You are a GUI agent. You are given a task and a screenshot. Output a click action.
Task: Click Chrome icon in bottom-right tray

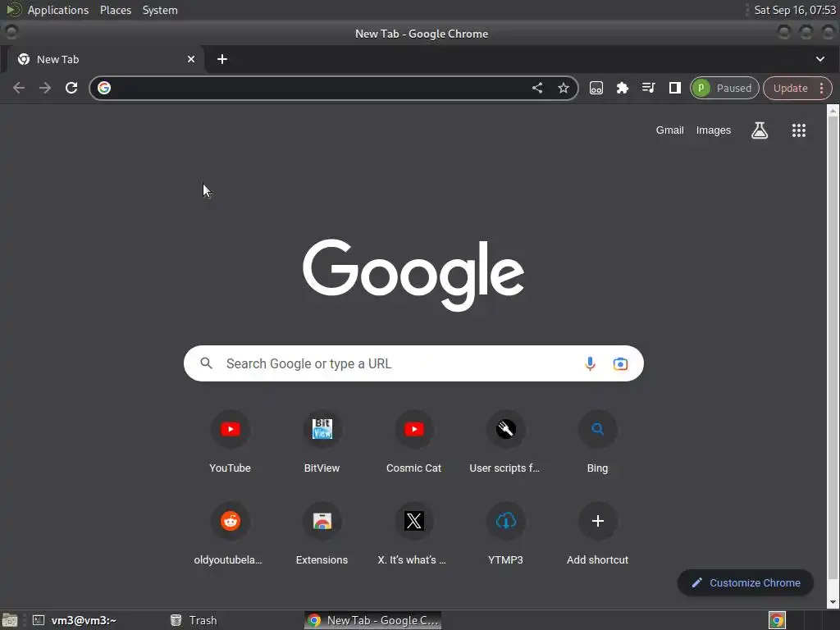coord(777,620)
